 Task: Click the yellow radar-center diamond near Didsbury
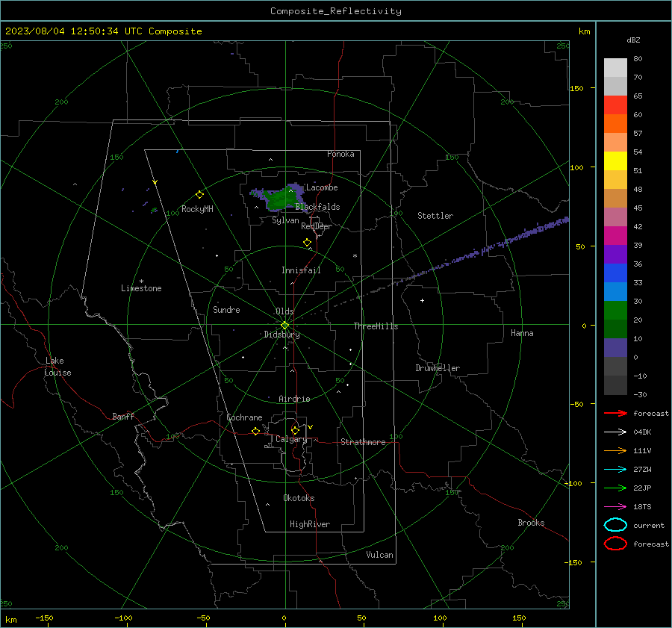(284, 326)
